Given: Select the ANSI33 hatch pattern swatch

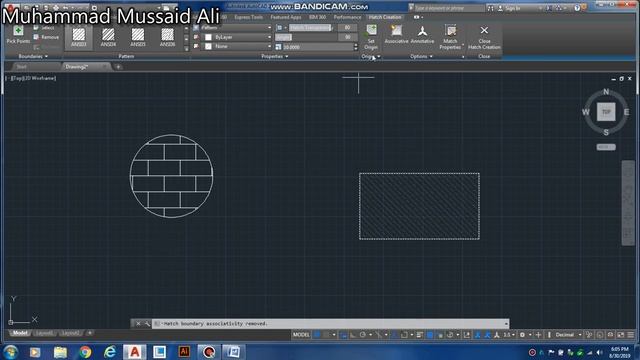Looking at the screenshot, I should [79, 37].
